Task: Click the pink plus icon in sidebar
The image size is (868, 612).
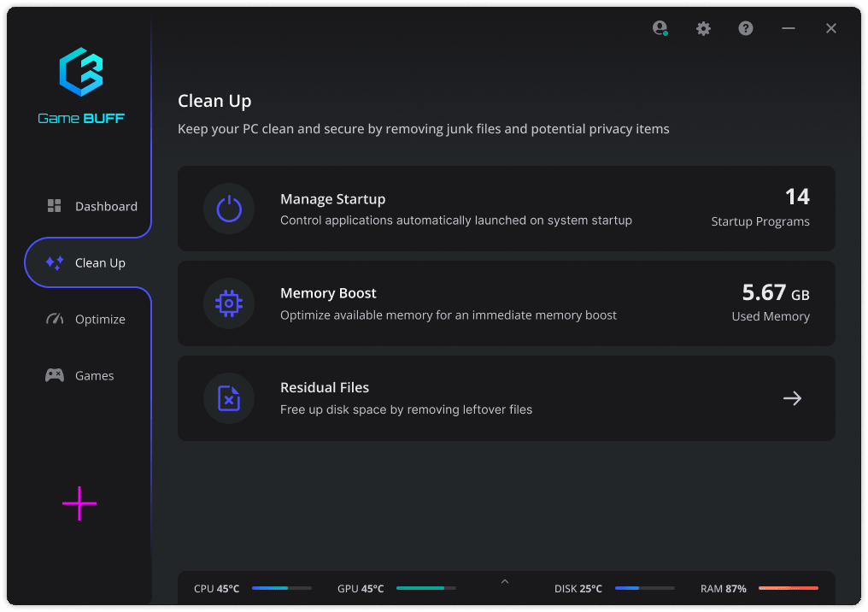Action: pyautogui.click(x=79, y=503)
